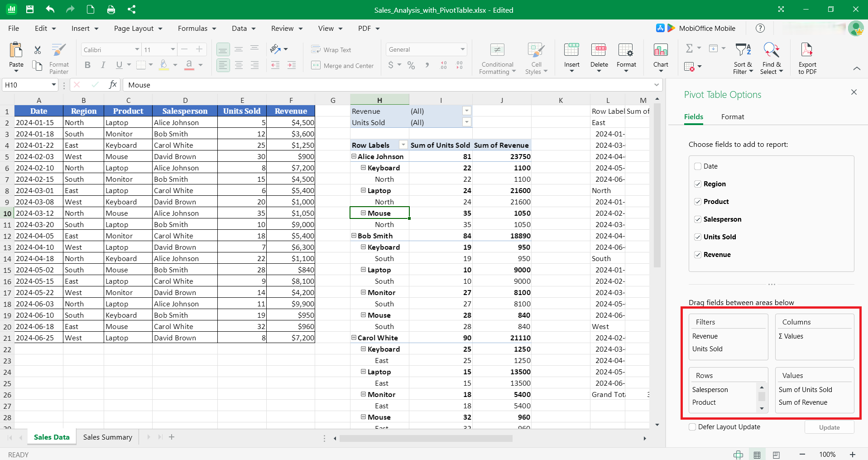Check the Date field checkbox
This screenshot has width=868, height=460.
click(x=698, y=166)
